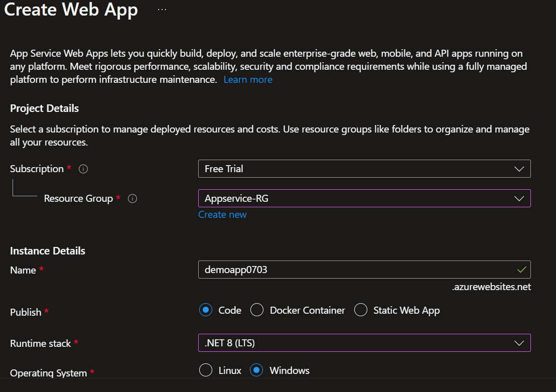Screen dimensions: 556x392
Task: Select the Docker Container publish option
Action: 257,310
